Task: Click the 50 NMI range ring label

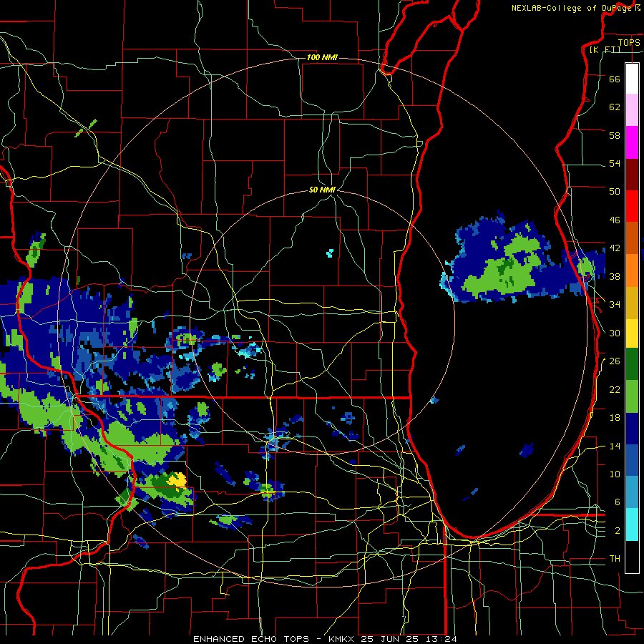Action: point(322,190)
